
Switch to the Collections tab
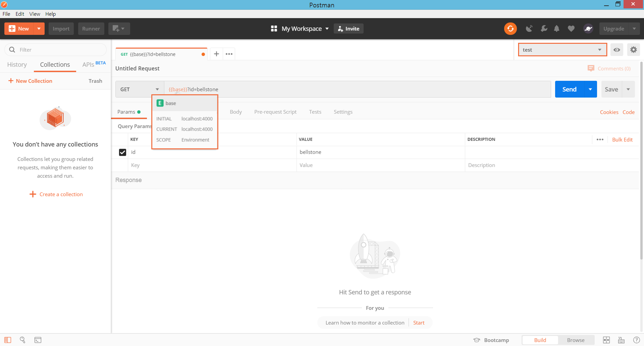[55, 64]
